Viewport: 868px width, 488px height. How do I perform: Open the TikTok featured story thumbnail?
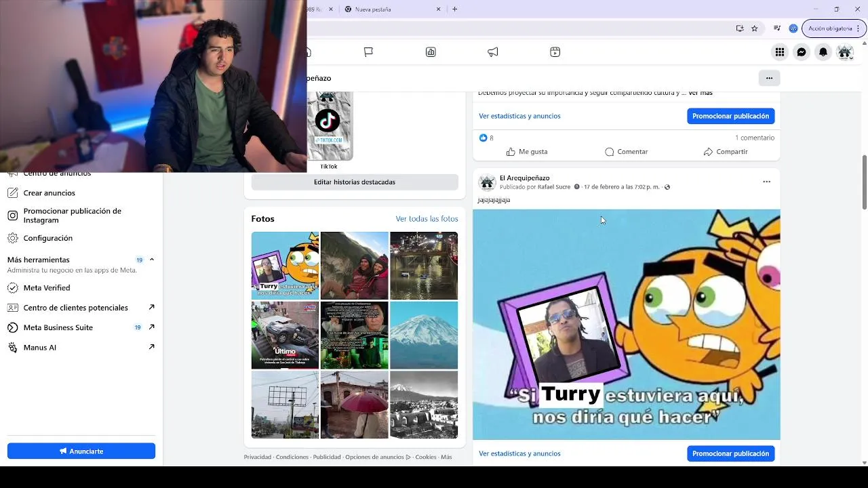tap(330, 126)
